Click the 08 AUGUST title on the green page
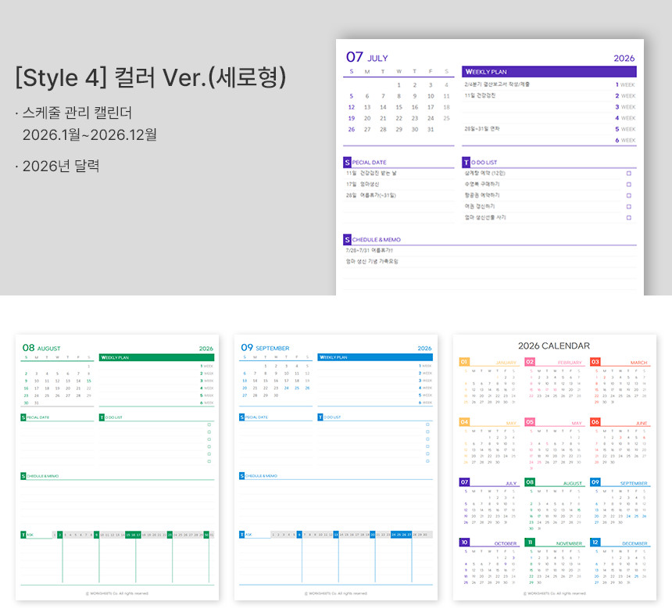This screenshot has height=616, width=672. pos(41,348)
